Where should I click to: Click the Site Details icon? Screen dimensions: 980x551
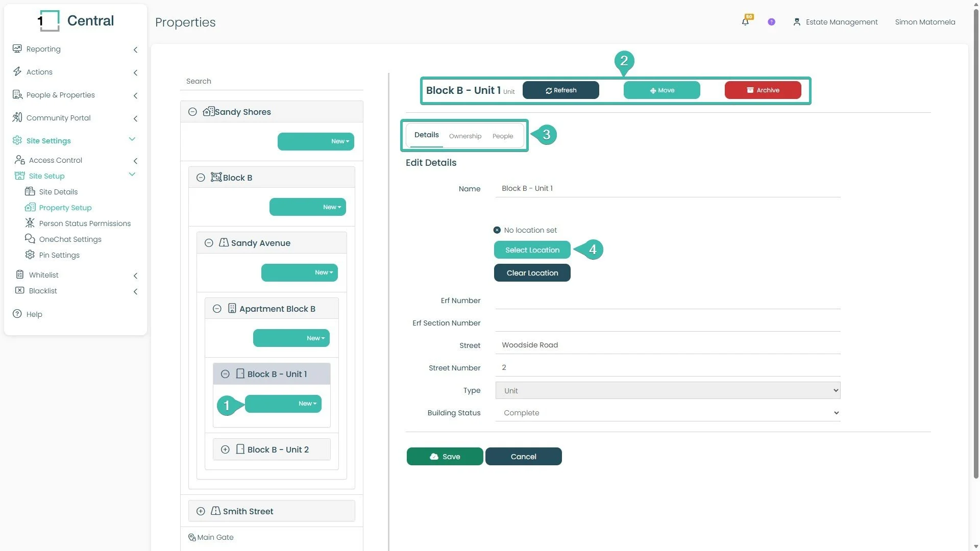click(30, 191)
